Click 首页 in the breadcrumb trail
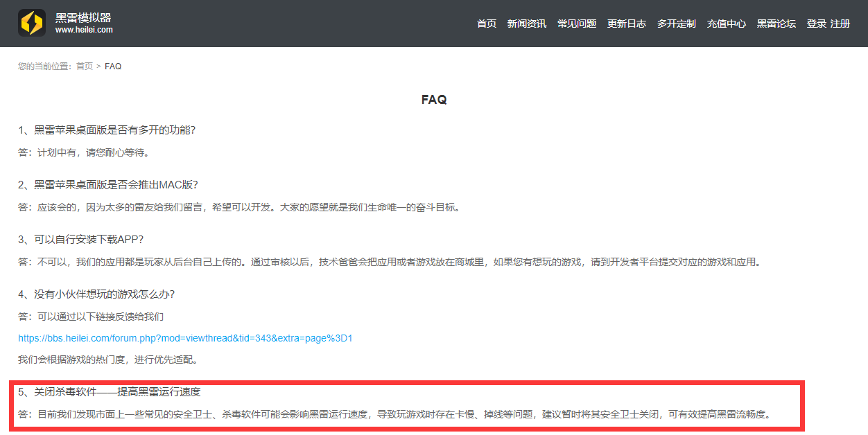The height and width of the screenshot is (435, 868). pos(85,66)
